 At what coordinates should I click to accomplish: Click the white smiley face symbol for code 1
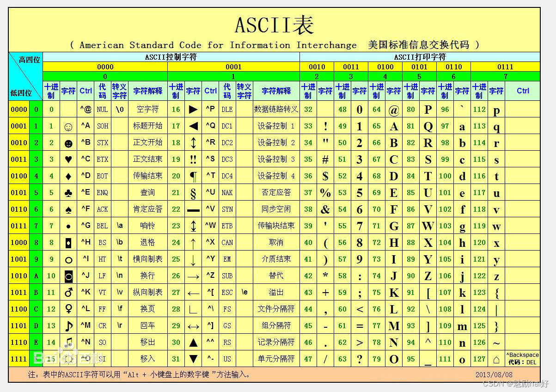[68, 127]
